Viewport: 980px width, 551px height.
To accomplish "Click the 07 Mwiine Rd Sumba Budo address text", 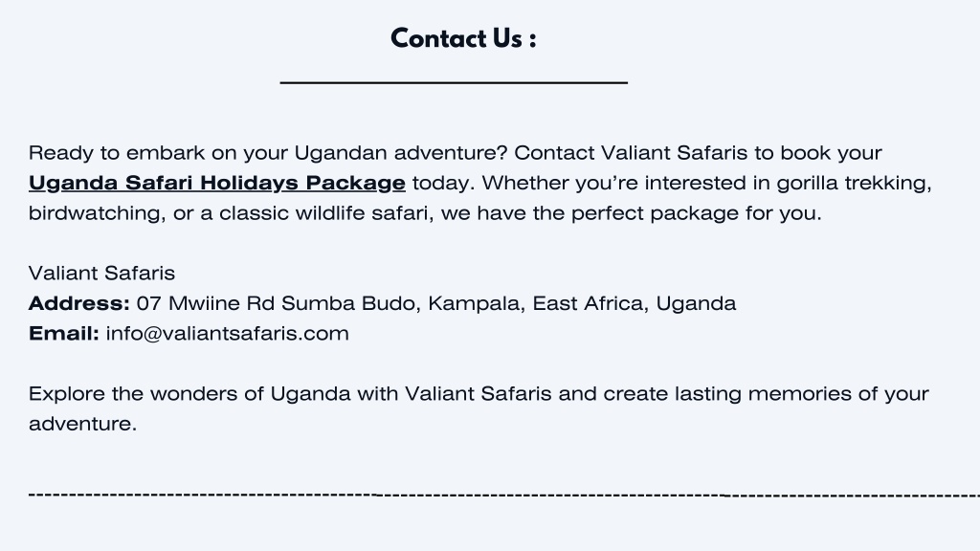I will (x=278, y=303).
